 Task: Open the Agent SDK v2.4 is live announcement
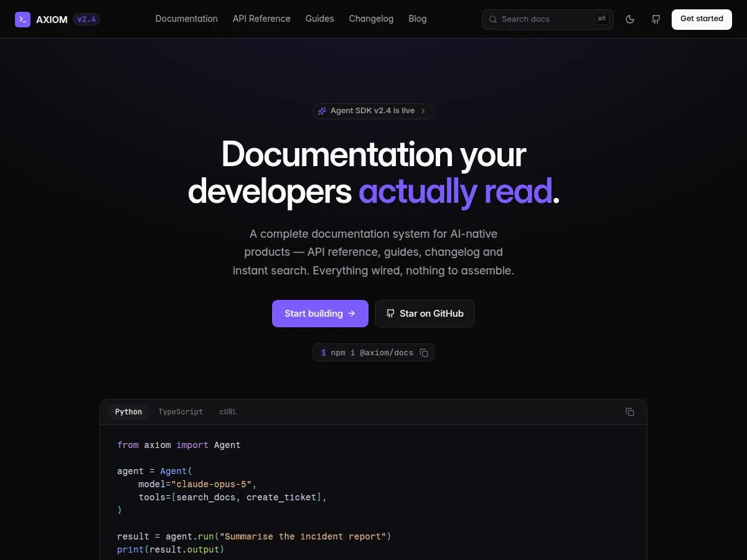click(x=373, y=111)
